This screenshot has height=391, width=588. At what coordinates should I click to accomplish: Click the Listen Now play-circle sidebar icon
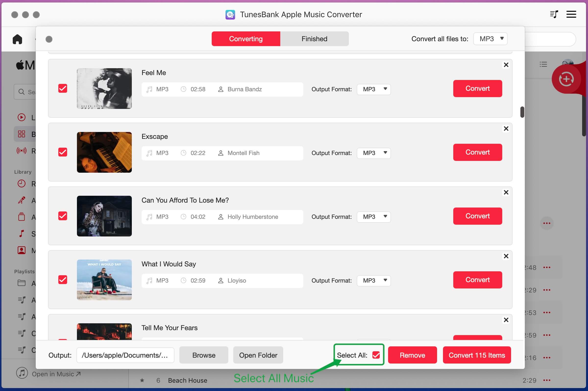pos(21,117)
